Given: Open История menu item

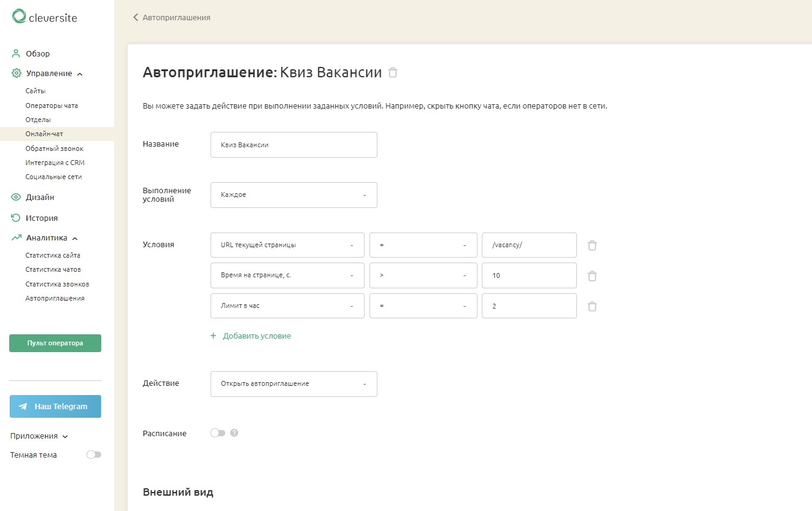Looking at the screenshot, I should [42, 218].
